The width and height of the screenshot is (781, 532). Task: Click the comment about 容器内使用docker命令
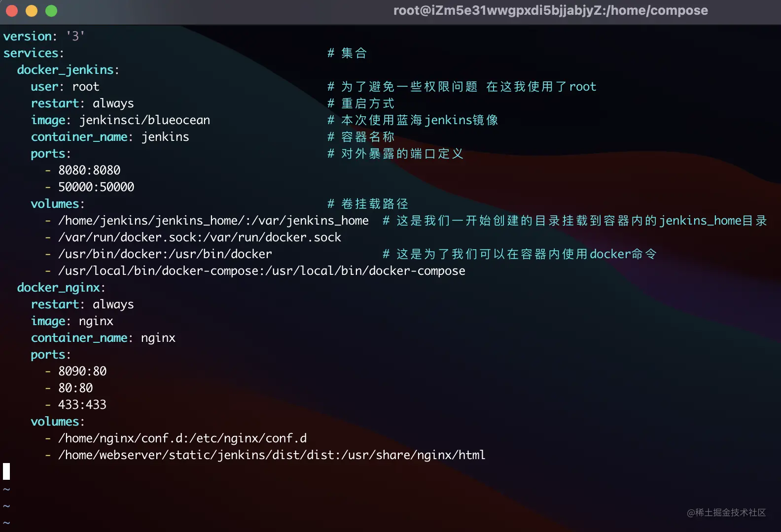520,254
